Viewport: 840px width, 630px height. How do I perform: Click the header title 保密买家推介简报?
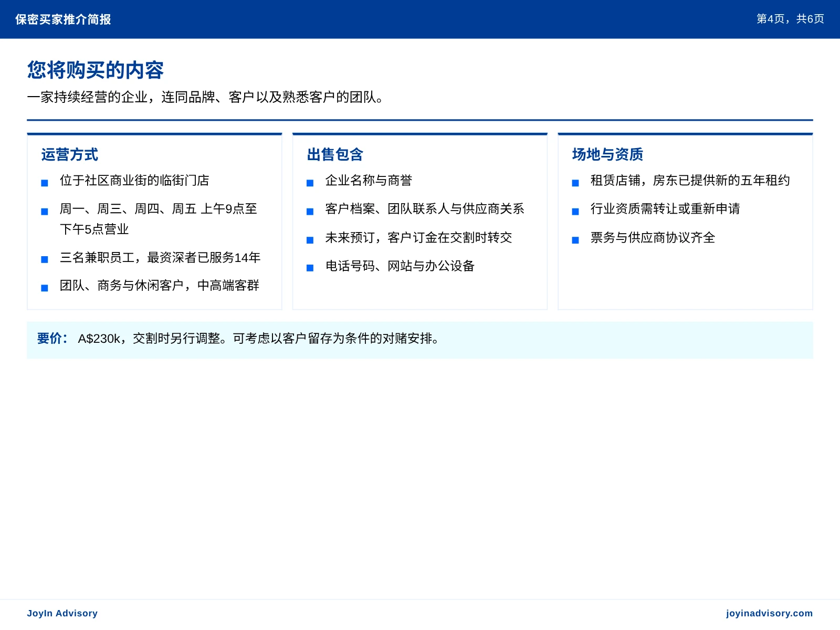(63, 19)
